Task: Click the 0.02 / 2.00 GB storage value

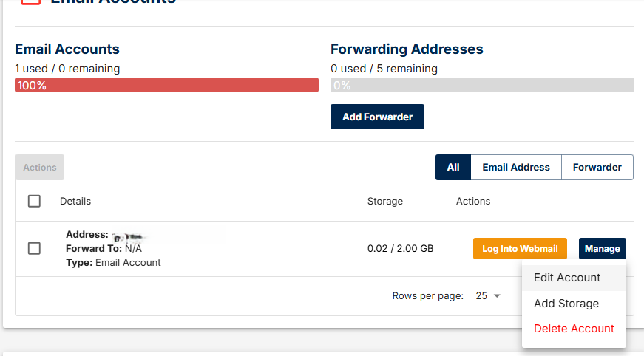Action: tap(400, 249)
